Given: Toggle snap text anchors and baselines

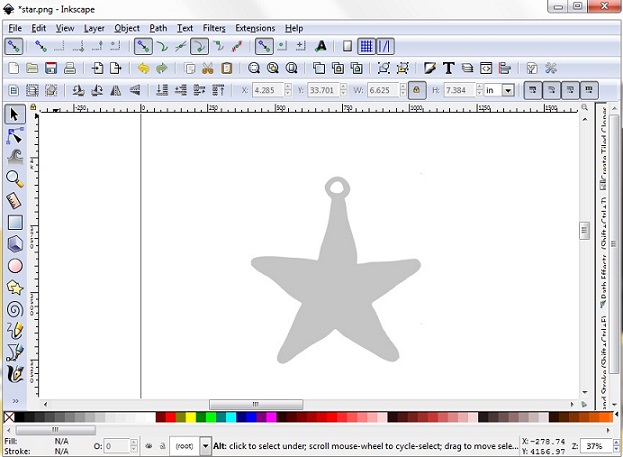Looking at the screenshot, I should (x=321, y=46).
